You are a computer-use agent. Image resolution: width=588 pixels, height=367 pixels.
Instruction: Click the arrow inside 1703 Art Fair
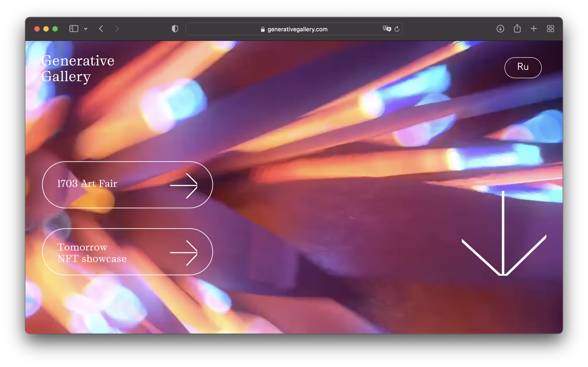[184, 186]
